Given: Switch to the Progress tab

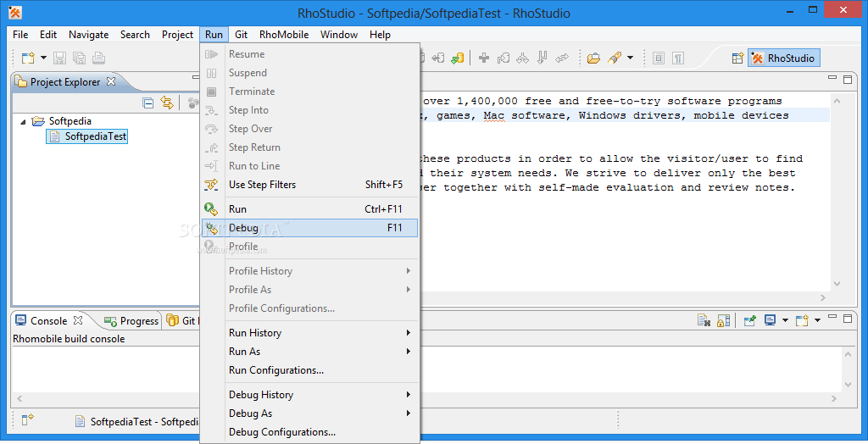Looking at the screenshot, I should (x=131, y=320).
